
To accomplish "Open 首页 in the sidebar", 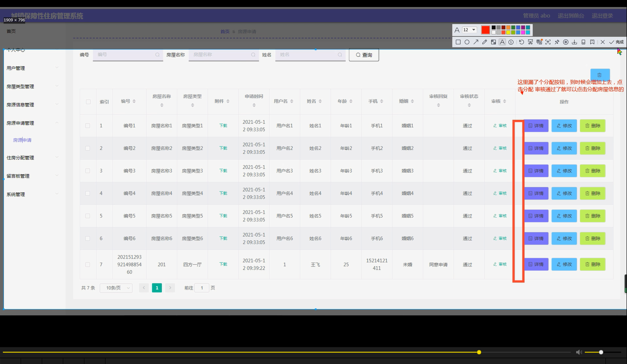I will [11, 31].
